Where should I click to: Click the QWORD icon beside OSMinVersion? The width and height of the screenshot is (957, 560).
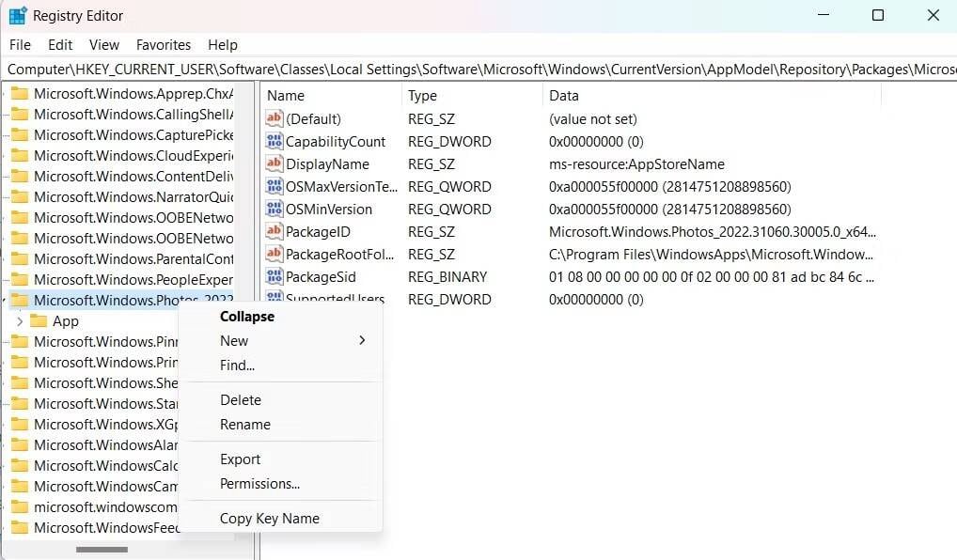[x=273, y=209]
